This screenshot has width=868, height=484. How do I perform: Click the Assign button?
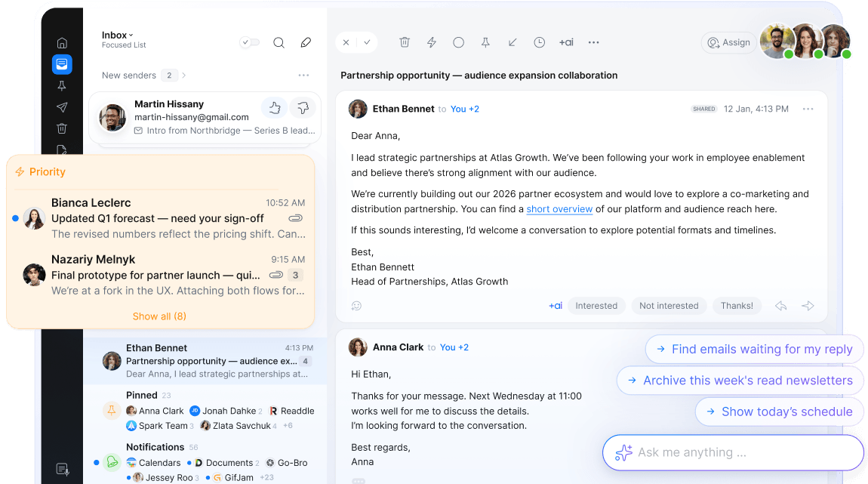(x=728, y=42)
